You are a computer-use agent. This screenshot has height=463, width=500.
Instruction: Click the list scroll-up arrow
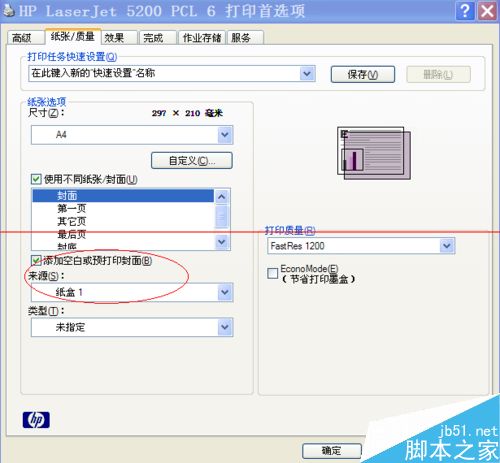[222, 197]
